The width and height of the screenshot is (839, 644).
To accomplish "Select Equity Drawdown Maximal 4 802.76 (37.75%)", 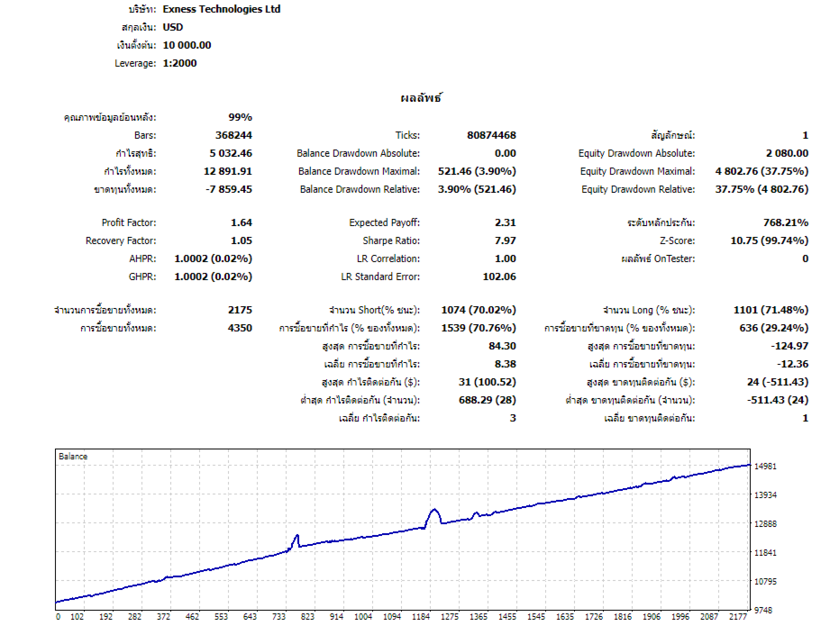I will [x=761, y=171].
